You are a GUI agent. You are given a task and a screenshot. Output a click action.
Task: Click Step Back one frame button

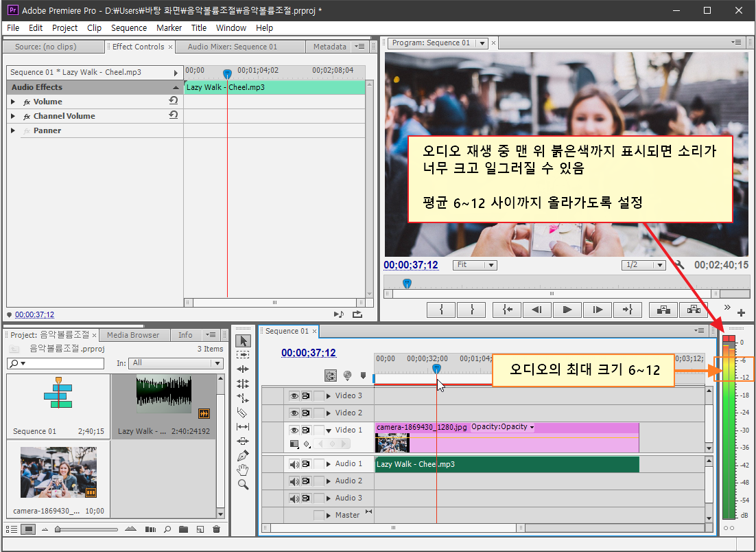pos(536,310)
